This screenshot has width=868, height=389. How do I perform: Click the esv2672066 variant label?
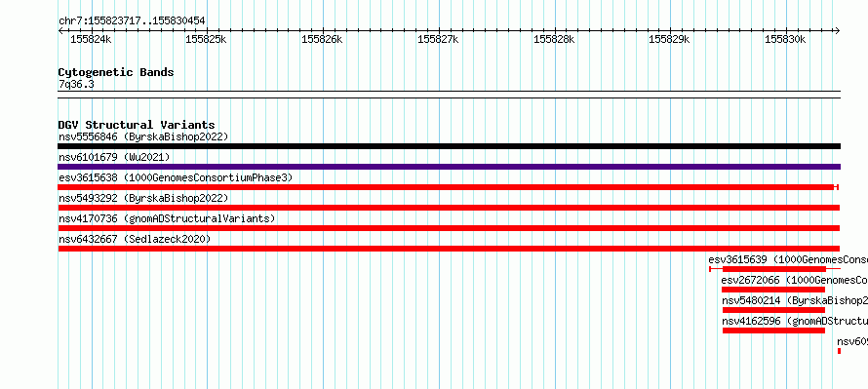tap(795, 280)
